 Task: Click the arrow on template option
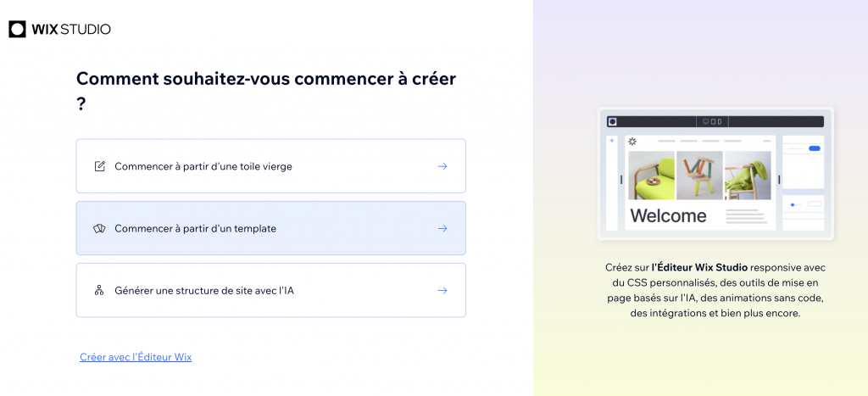click(442, 228)
